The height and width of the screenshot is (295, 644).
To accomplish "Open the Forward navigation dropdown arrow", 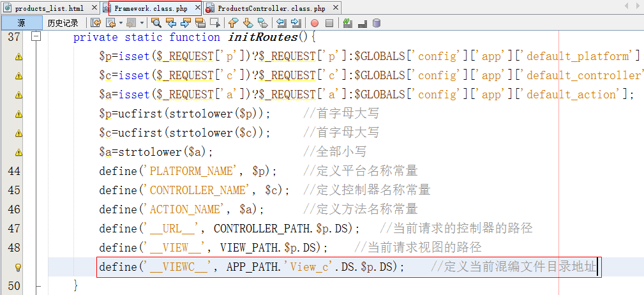I will point(142,23).
